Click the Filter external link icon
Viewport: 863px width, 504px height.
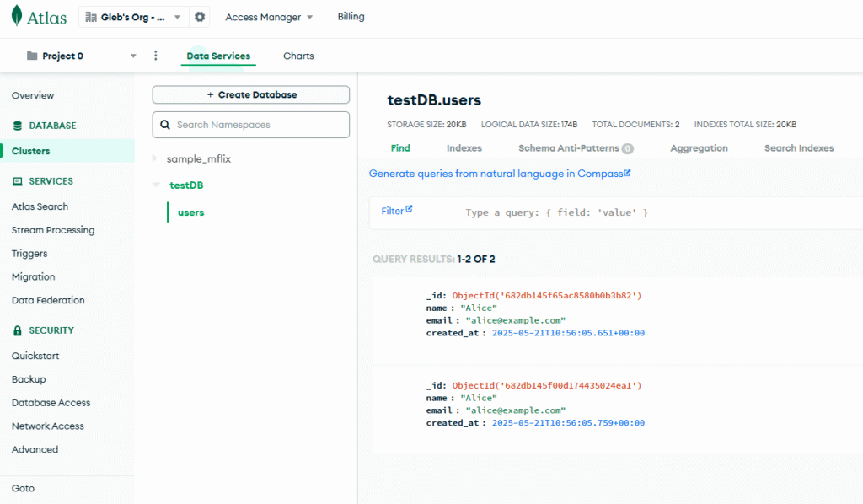(x=409, y=208)
